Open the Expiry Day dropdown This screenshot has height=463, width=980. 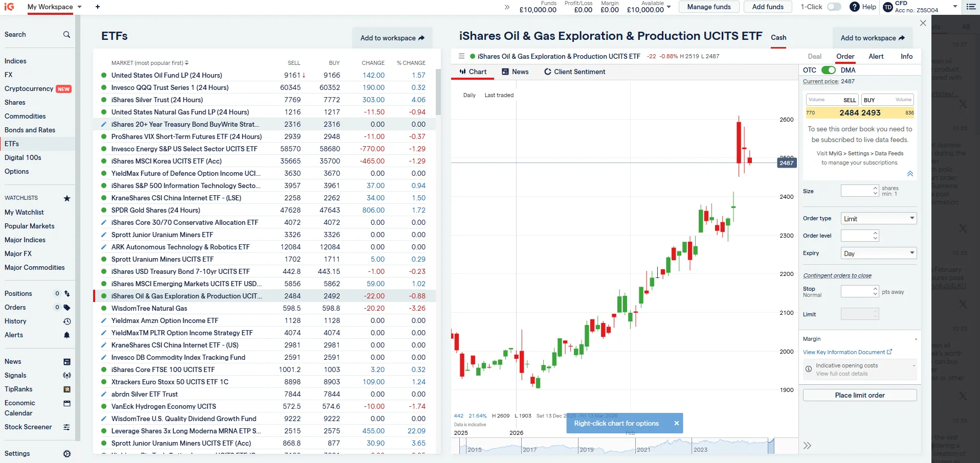[x=878, y=253]
